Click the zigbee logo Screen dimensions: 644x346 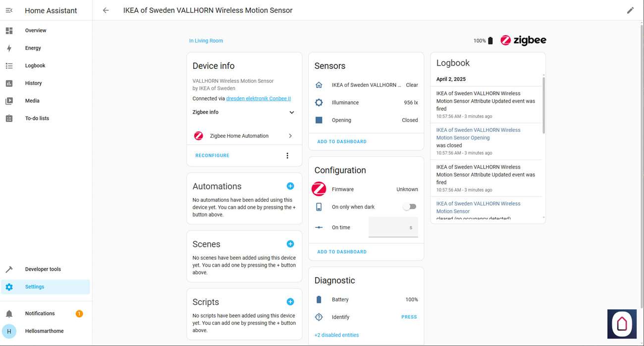523,41
